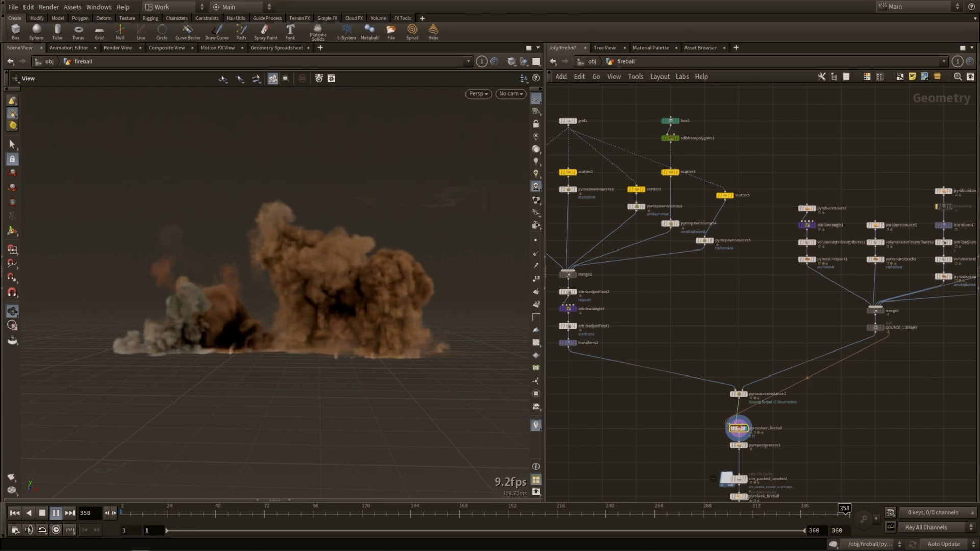Image resolution: width=980 pixels, height=551 pixels.
Task: Open the Auto Update mode dropdown
Action: click(942, 544)
